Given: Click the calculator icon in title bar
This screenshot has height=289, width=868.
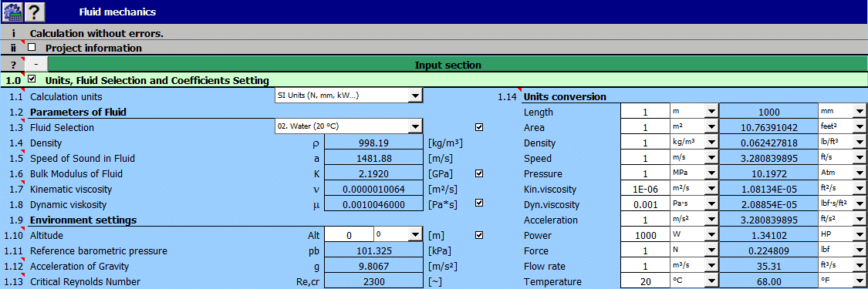Looking at the screenshot, I should coord(12,11).
